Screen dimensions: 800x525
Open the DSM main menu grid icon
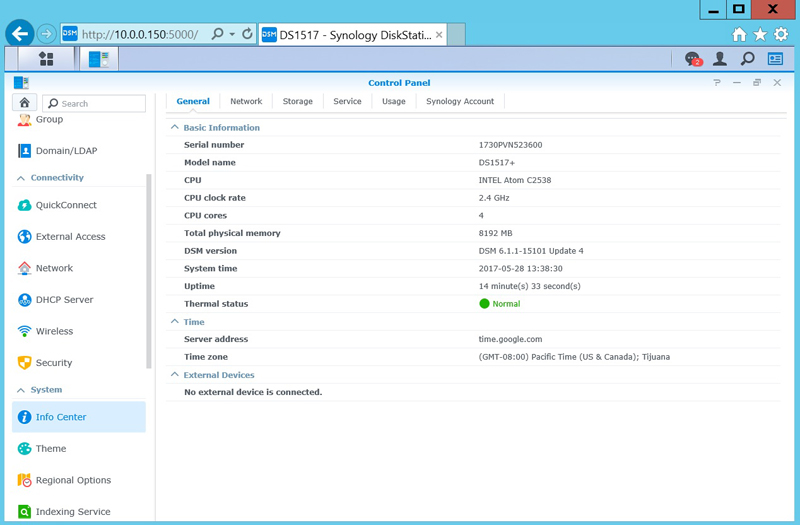46,59
